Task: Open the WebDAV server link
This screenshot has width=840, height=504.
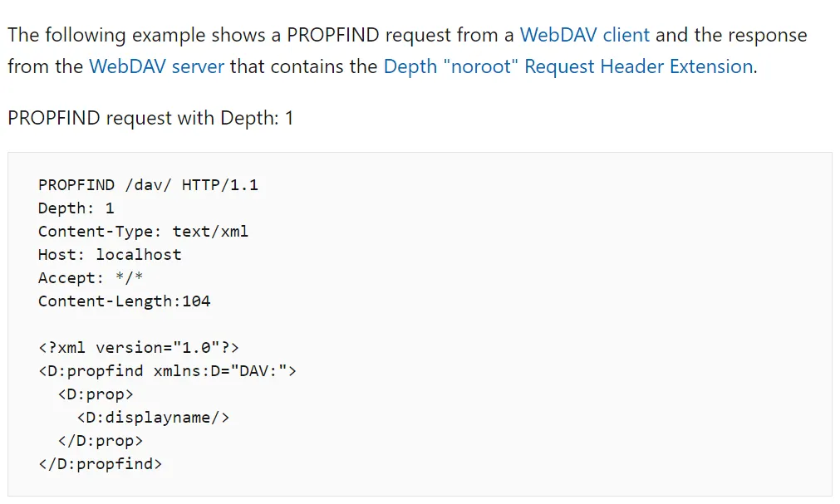Action: tap(156, 66)
